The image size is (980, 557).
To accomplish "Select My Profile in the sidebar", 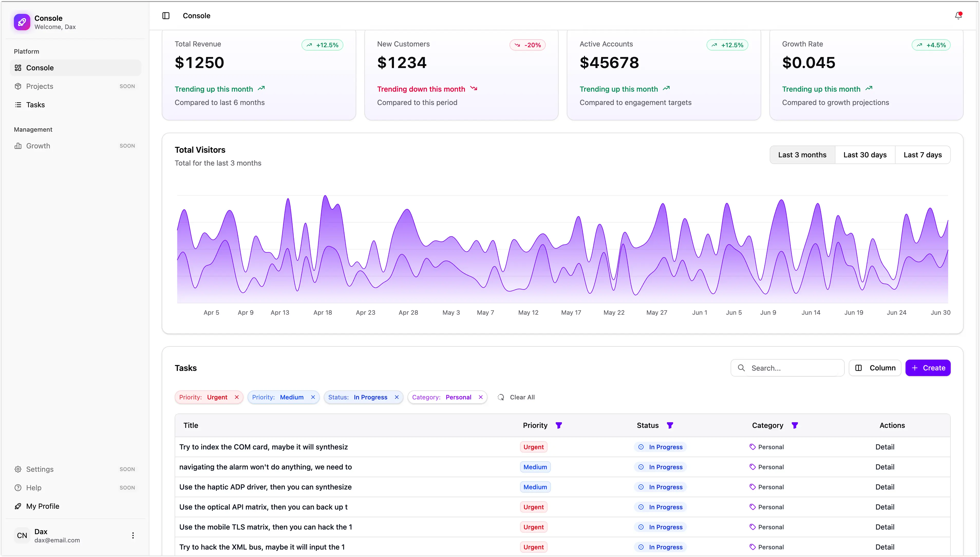I will point(42,506).
